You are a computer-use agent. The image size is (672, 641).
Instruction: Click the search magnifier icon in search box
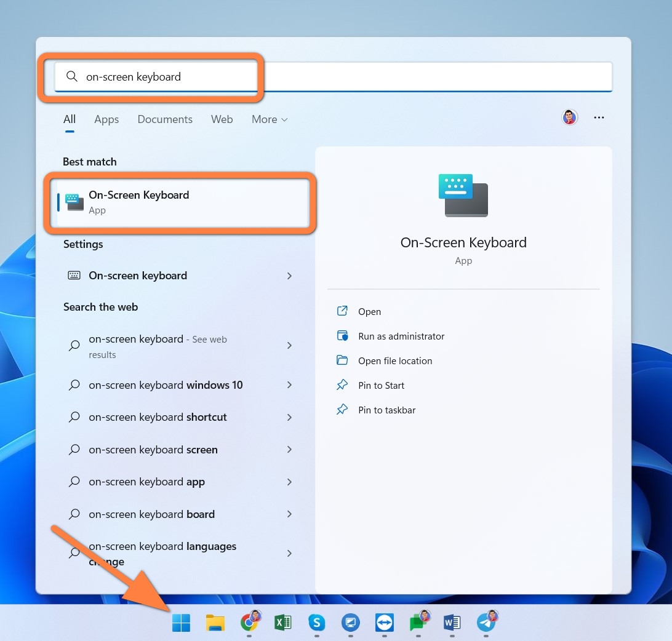[x=71, y=76]
